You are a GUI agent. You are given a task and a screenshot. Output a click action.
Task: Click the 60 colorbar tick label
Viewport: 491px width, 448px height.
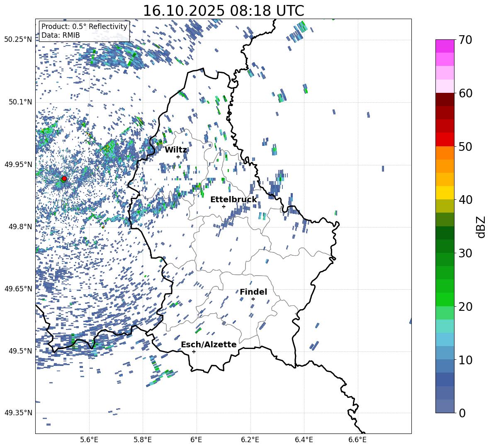pos(465,93)
